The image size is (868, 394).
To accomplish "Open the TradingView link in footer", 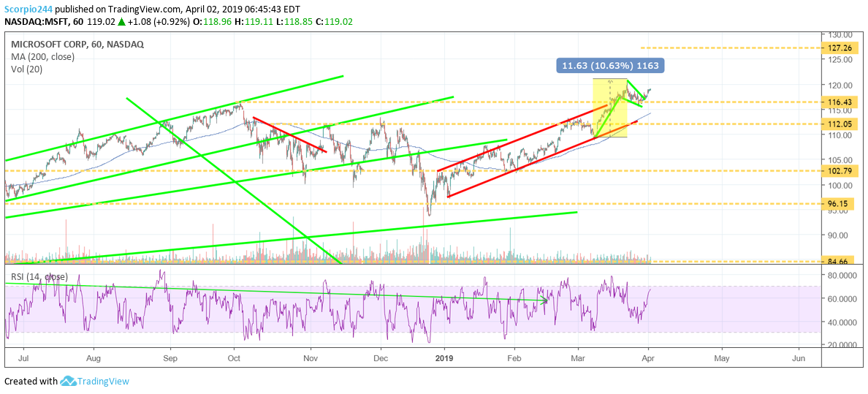I will click(103, 382).
